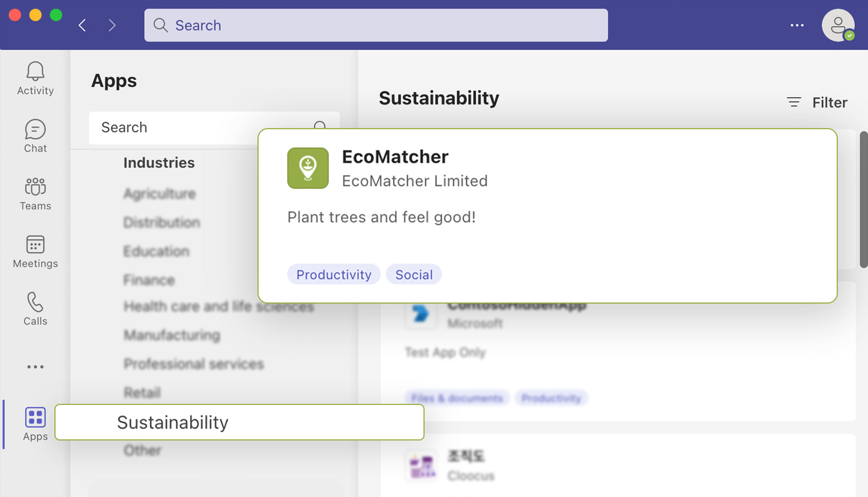Viewport: 868px width, 497px height.
Task: Click the Social tag on EcoMatcher
Action: point(413,274)
